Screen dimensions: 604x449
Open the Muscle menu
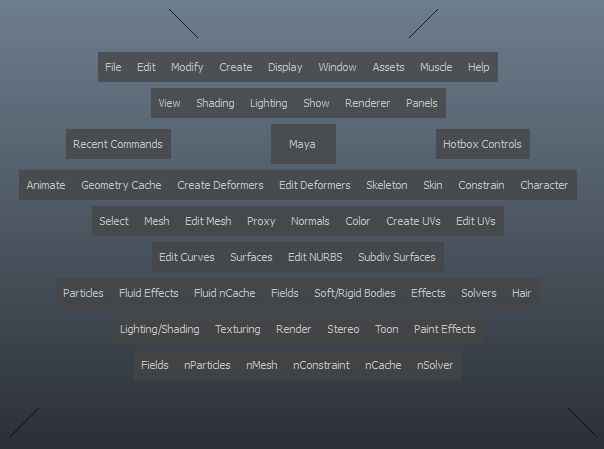(x=436, y=67)
